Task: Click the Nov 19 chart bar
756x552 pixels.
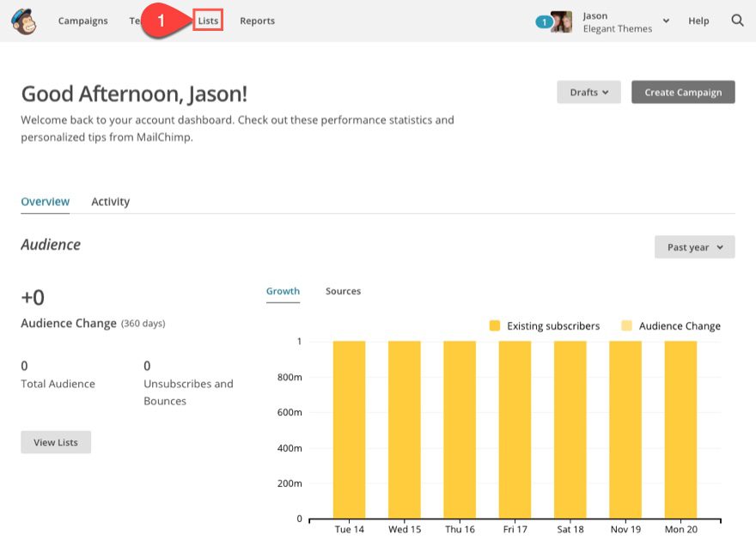Action: point(625,429)
